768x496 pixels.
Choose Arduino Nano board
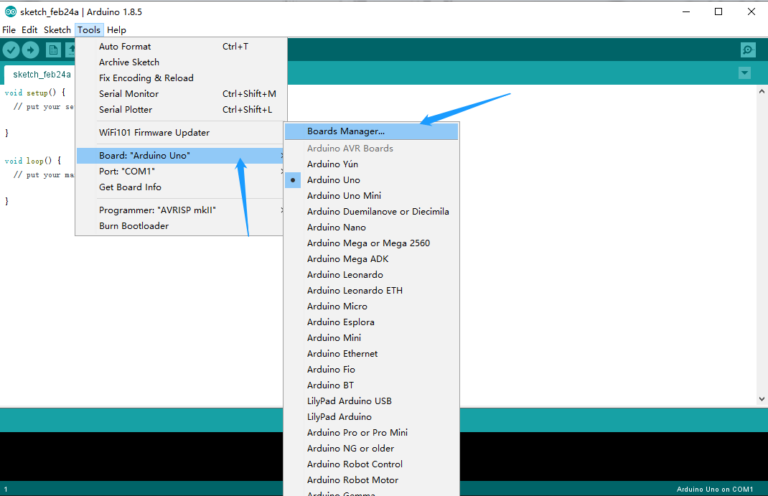pyautogui.click(x=327, y=227)
